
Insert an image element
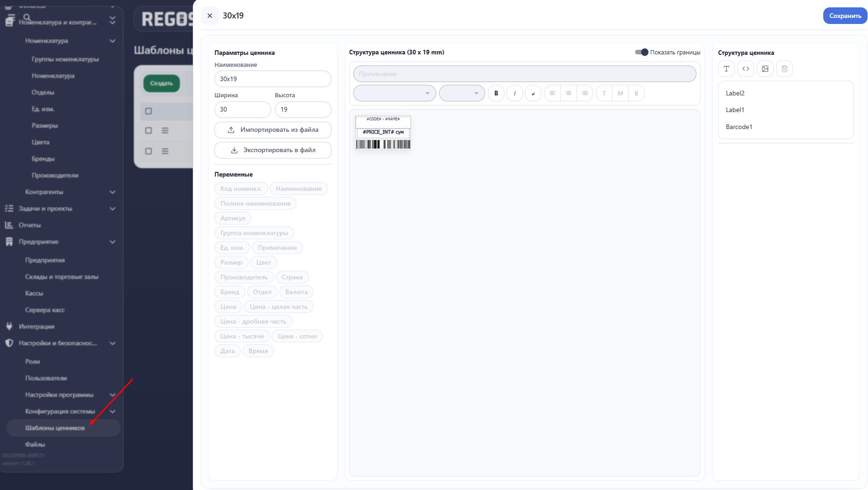click(x=765, y=69)
